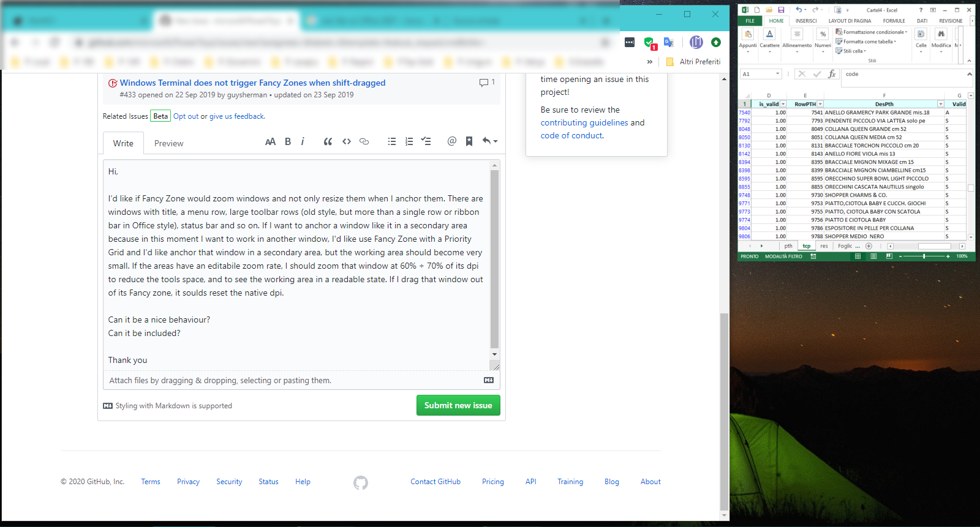Open the is_valid column filter dropdown

783,104
